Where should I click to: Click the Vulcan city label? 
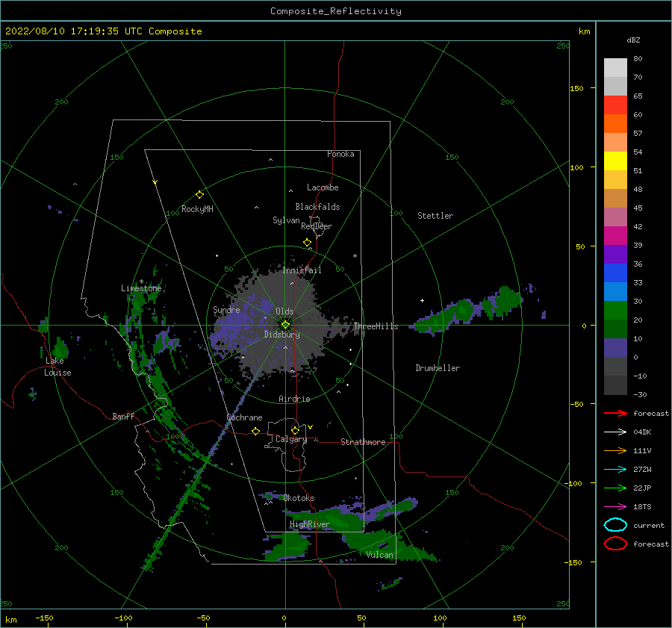tap(380, 555)
